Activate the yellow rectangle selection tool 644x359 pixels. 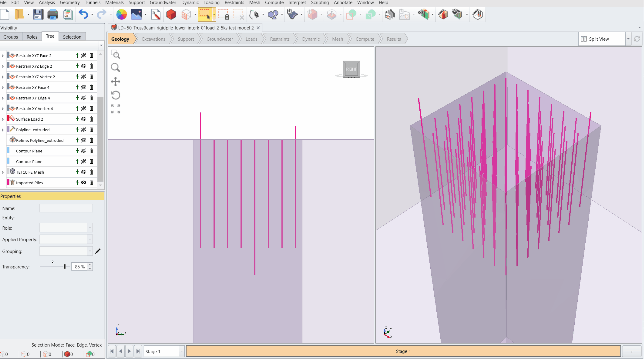pos(205,14)
